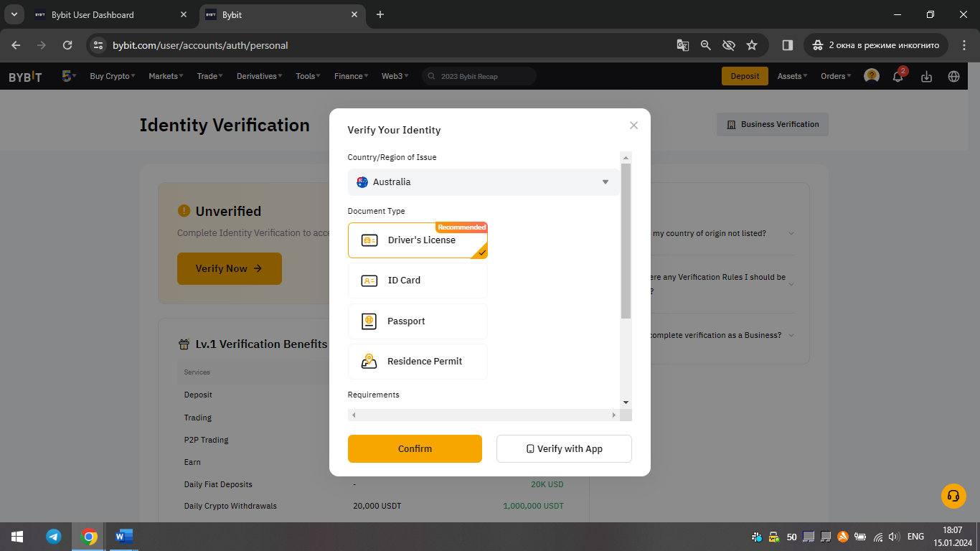Click the Bybit logo in navbar
The width and height of the screenshot is (980, 551).
pyautogui.click(x=25, y=76)
